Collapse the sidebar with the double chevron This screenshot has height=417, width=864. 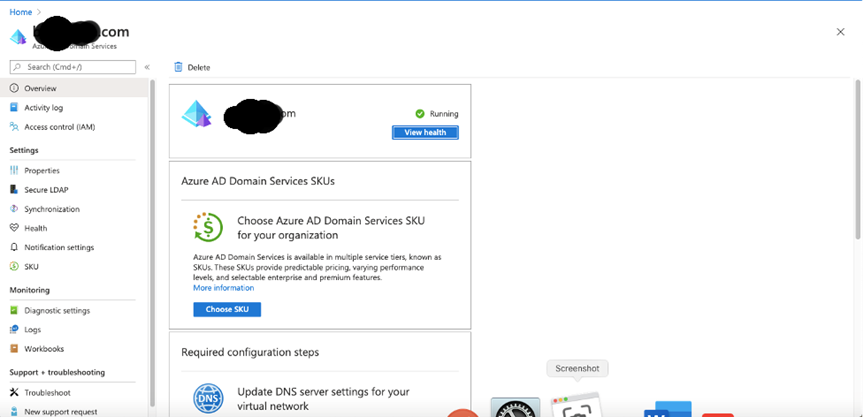pos(147,67)
